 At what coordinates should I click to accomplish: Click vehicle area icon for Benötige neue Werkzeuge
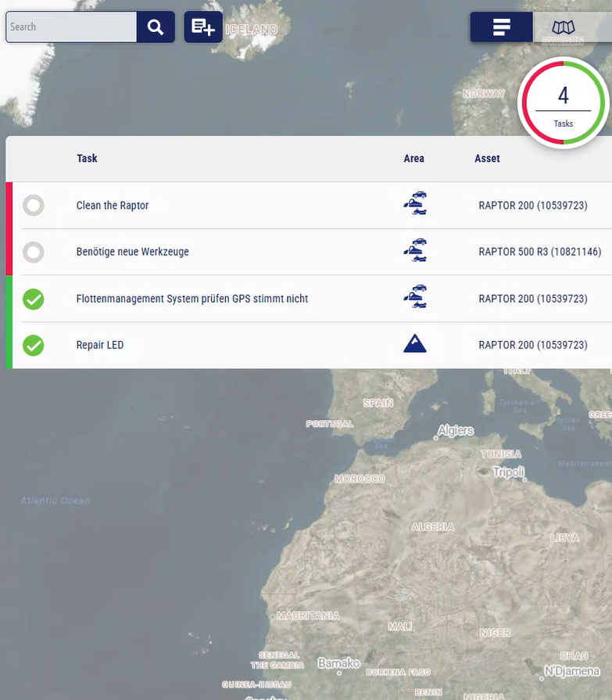tap(415, 252)
